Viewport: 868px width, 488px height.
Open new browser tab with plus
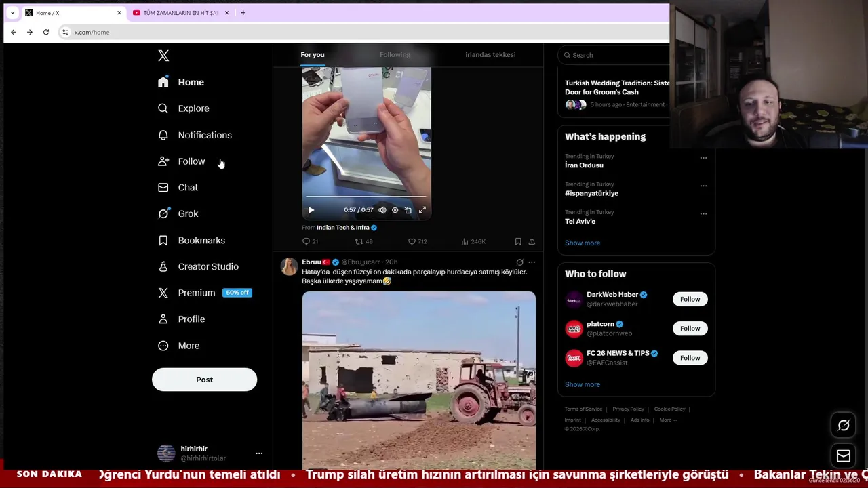click(x=243, y=12)
